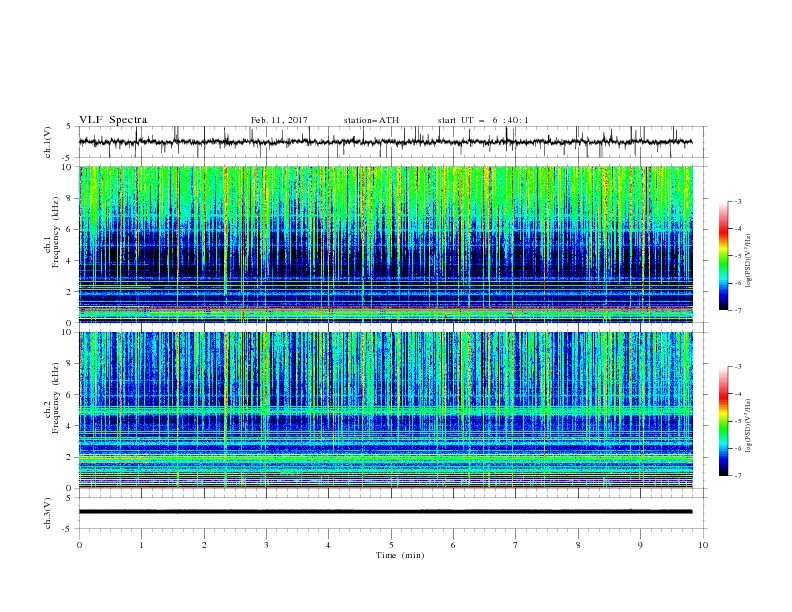This screenshot has height=612, width=792.
Task: Click time axis tick label "6"
Action: [x=453, y=545]
